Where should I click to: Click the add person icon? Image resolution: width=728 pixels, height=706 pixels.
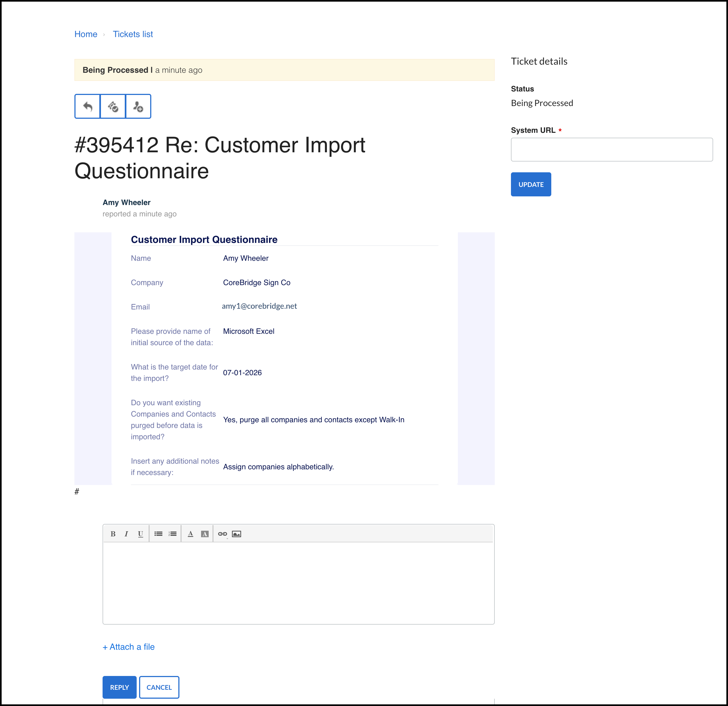click(x=138, y=107)
